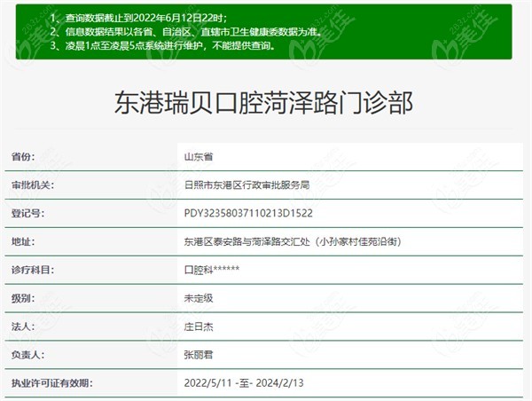Click the 执业许可证有效期 label
This screenshot has width=532, height=401.
click(52, 383)
